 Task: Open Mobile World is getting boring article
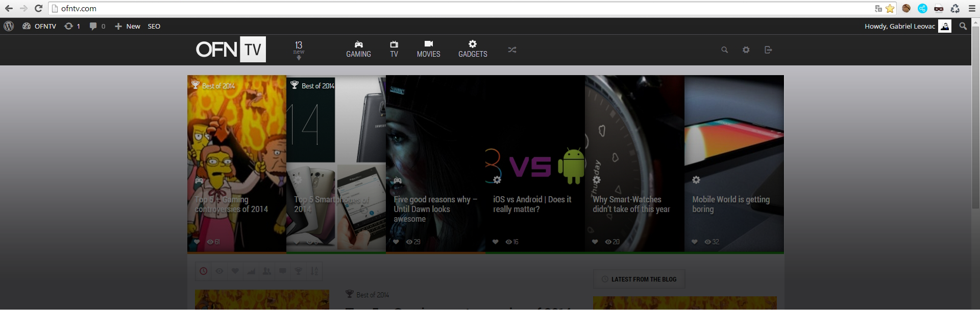pos(734,163)
